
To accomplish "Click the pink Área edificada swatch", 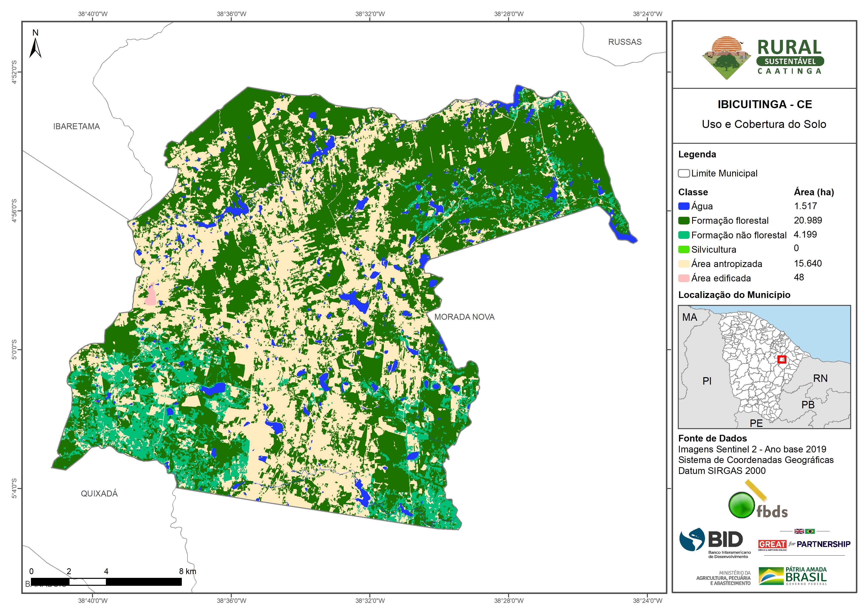I will (x=683, y=278).
